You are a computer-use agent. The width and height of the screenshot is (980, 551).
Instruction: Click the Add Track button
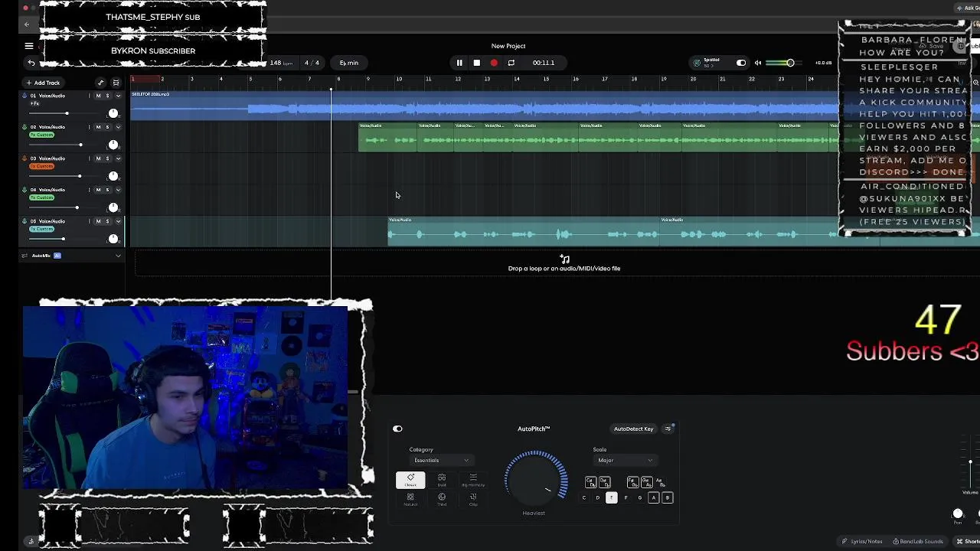tap(43, 83)
